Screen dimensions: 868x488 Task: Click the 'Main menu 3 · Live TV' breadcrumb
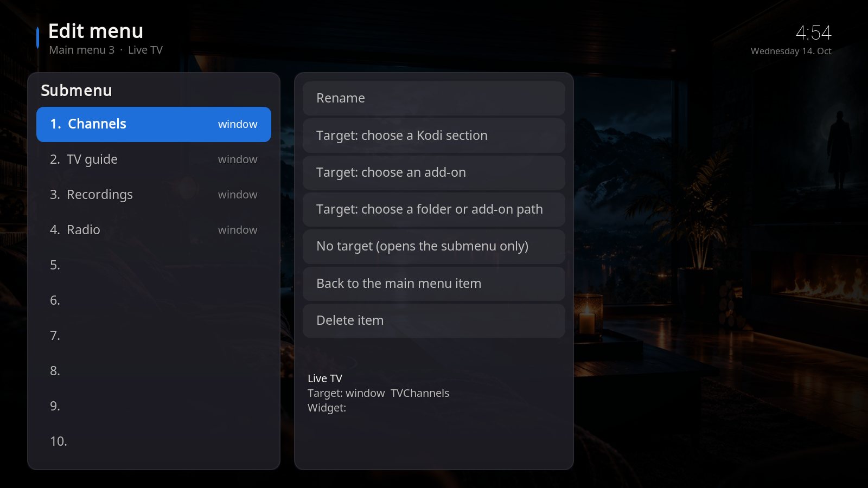pyautogui.click(x=106, y=50)
